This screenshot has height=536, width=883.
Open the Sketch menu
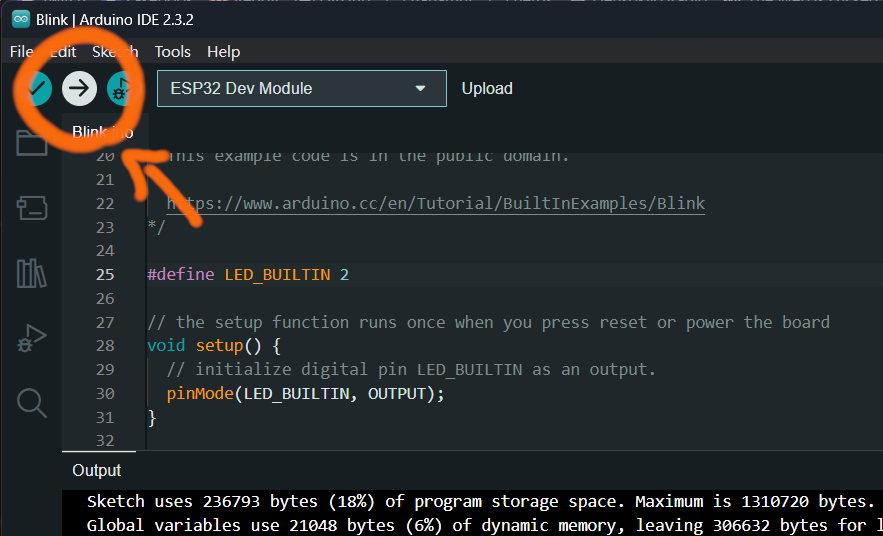(115, 52)
